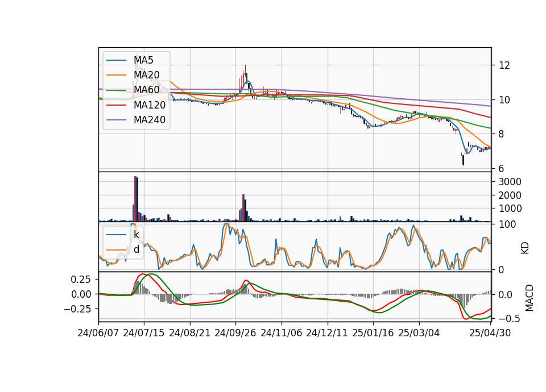Click the 25/04/30 date tick label
This screenshot has width=546, height=392.
point(490,333)
